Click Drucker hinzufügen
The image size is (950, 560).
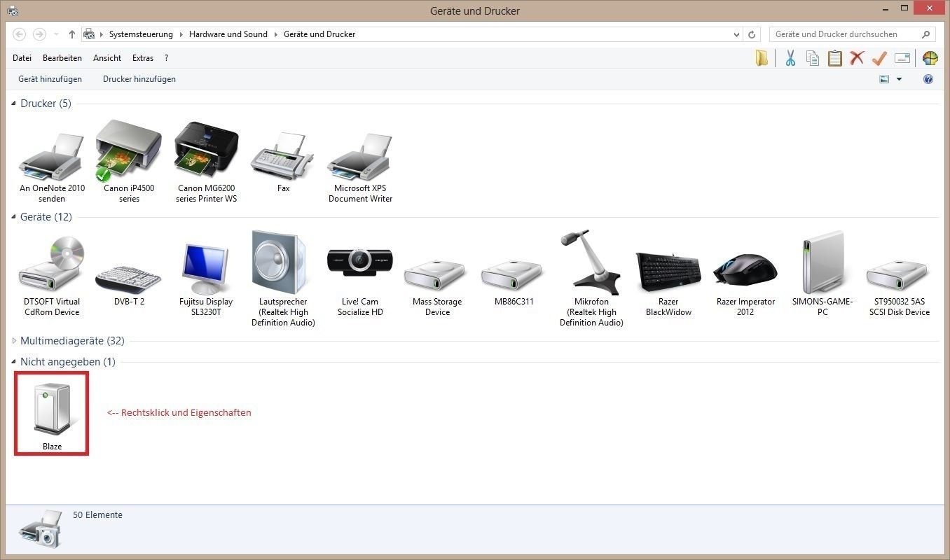pos(139,79)
